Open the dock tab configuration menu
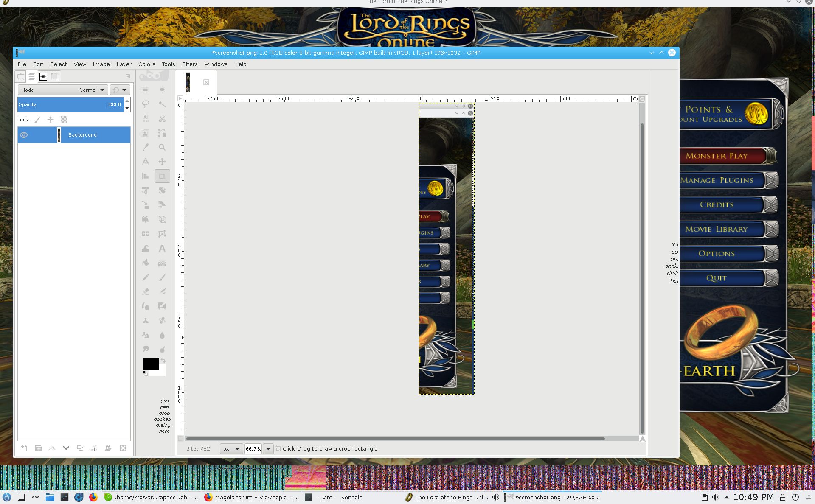 click(128, 76)
